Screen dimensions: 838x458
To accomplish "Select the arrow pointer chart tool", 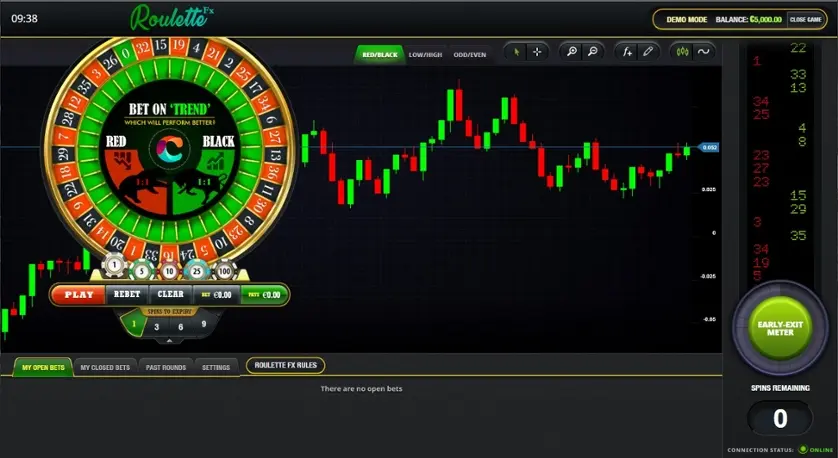I will pyautogui.click(x=516, y=52).
